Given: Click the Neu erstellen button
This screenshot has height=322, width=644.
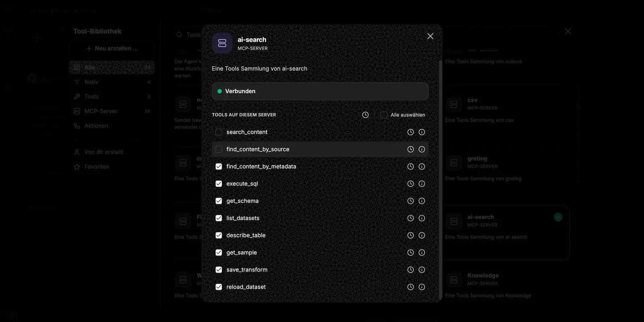Looking at the screenshot, I should 112,48.
